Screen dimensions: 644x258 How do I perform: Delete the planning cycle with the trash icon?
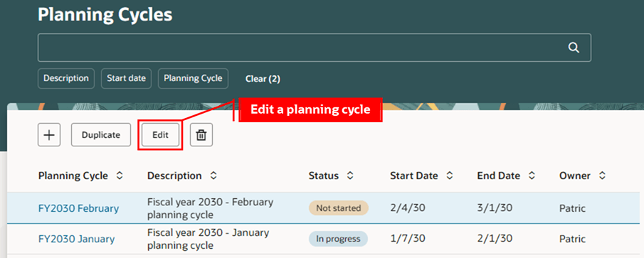(x=201, y=135)
